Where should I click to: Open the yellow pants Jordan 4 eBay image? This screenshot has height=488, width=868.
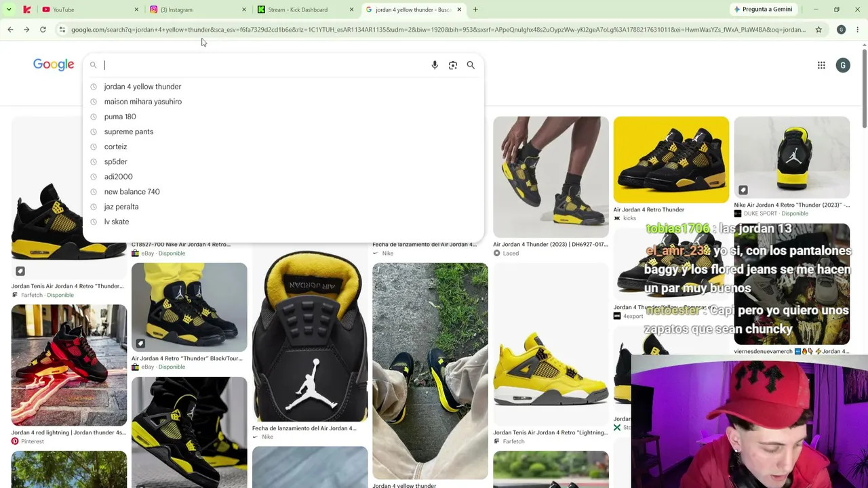coord(189,307)
